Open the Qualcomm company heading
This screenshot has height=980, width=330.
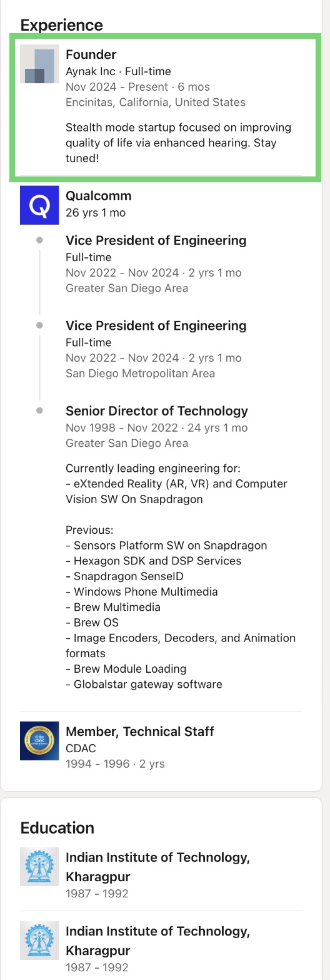(99, 196)
